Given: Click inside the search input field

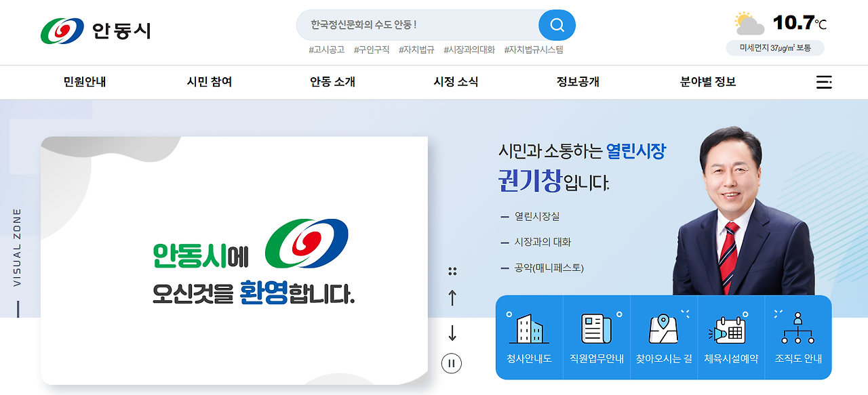Looking at the screenshot, I should pos(407,24).
